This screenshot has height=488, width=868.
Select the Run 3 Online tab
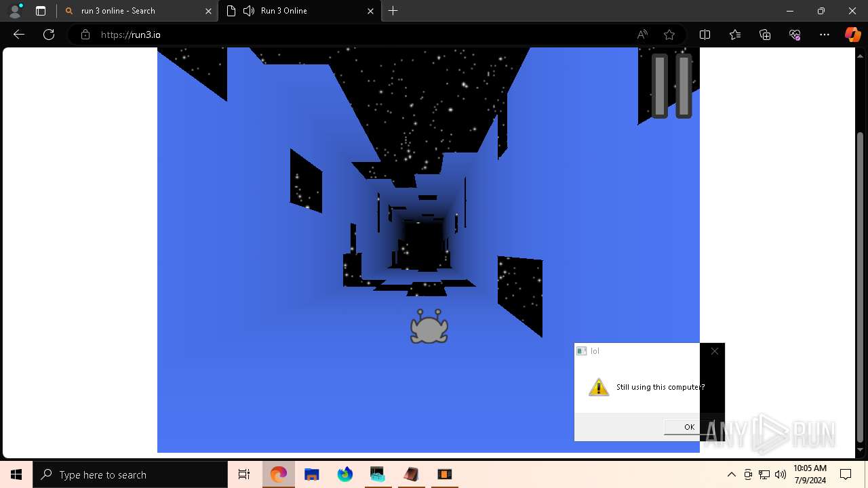point(298,11)
